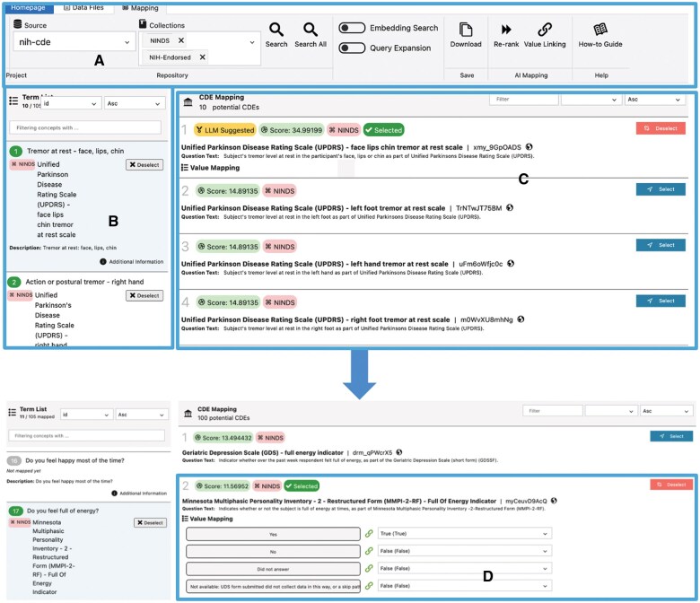Click Additional Information info icon for Tremor at rest

coord(103,261)
